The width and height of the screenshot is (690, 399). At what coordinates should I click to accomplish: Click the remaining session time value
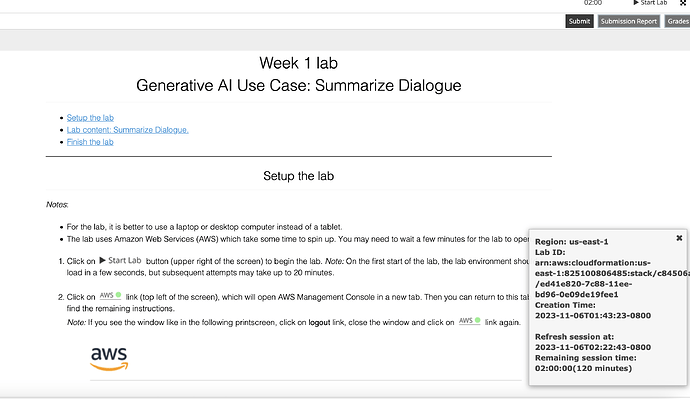(x=583, y=369)
